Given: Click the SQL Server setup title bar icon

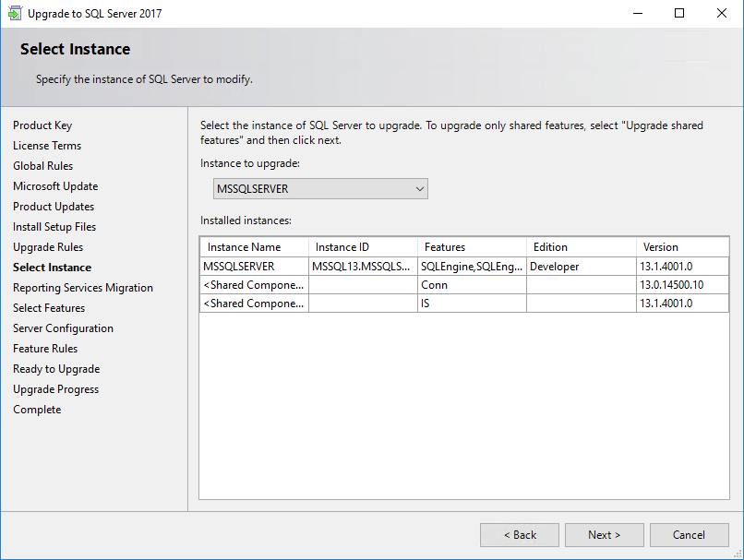Looking at the screenshot, I should [15, 13].
